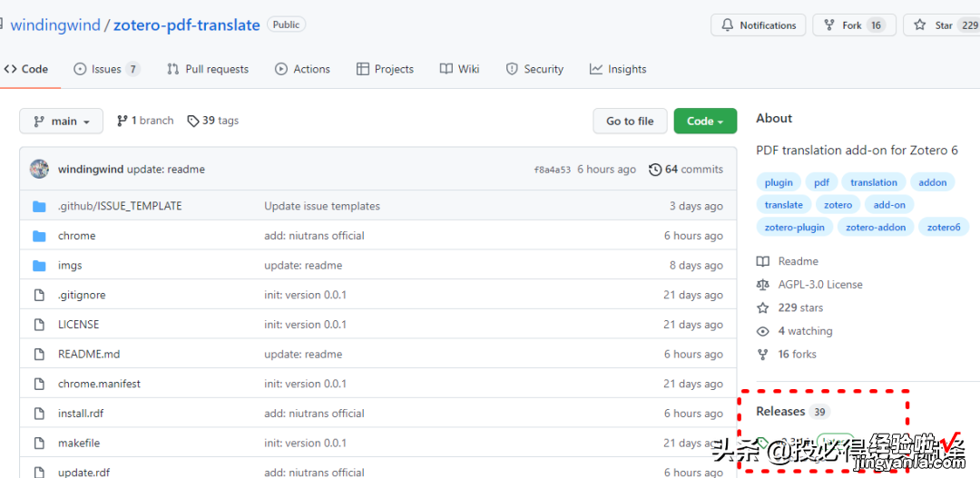The width and height of the screenshot is (980, 478).
Task: Select the zotero-plugin topic tag
Action: [x=794, y=228]
